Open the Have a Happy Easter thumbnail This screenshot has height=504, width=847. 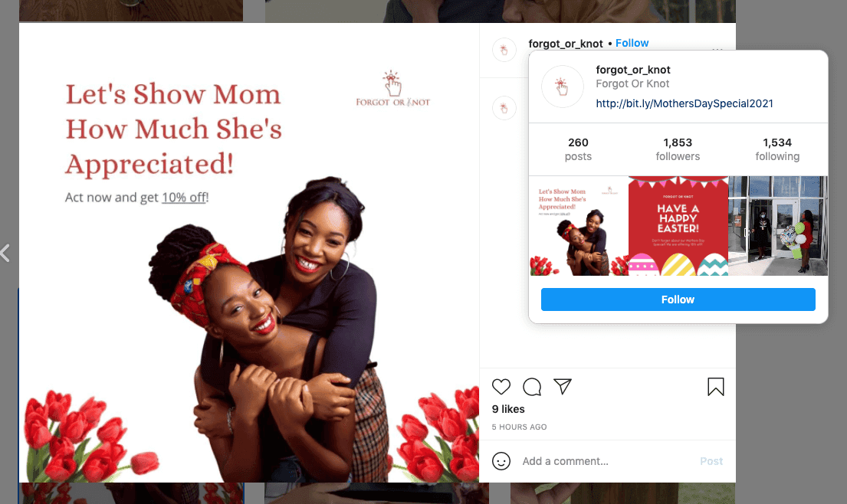pyautogui.click(x=678, y=225)
